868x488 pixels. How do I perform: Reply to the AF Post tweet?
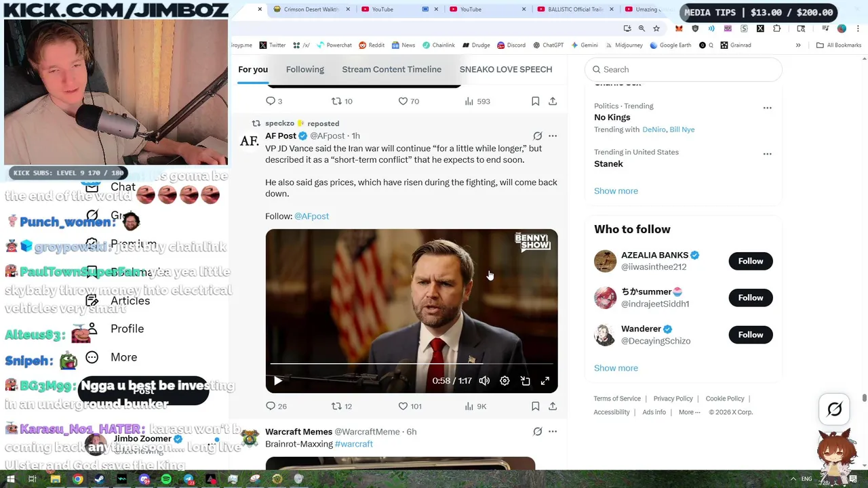pos(276,406)
